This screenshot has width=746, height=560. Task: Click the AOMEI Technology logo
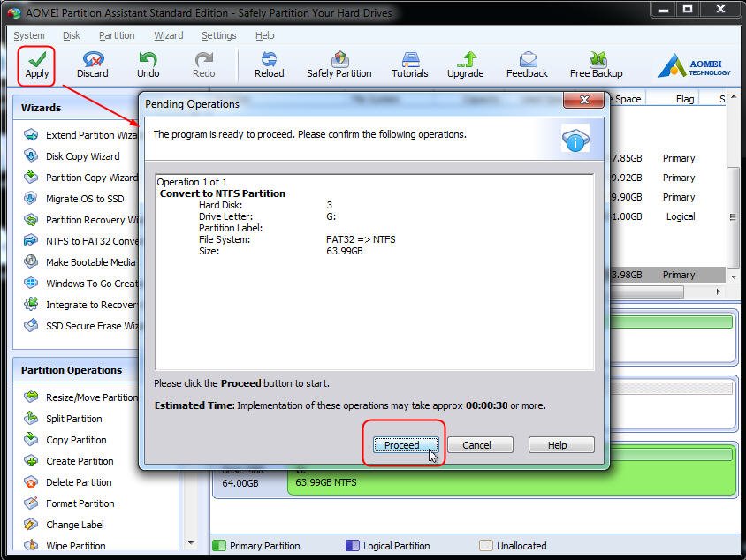[x=694, y=65]
